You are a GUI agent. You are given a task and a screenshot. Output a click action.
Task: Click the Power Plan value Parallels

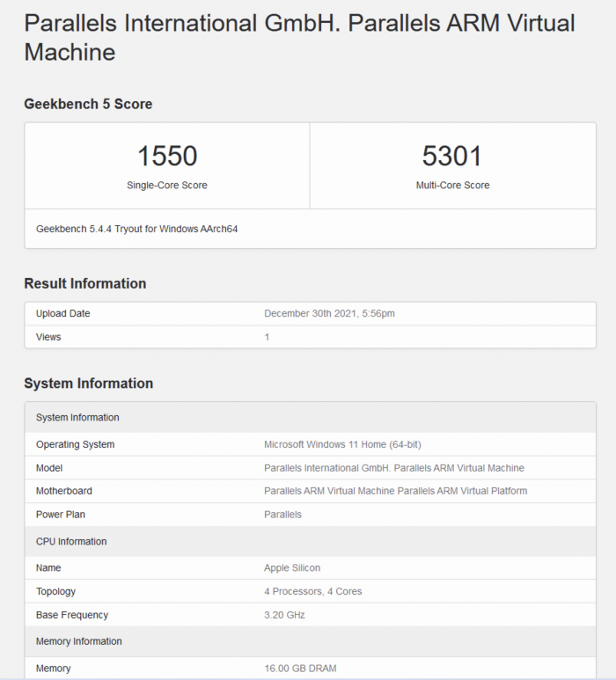tap(282, 515)
